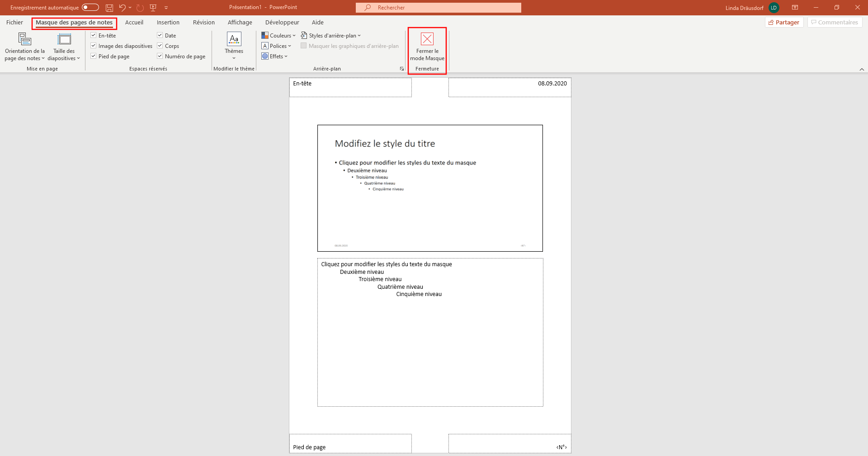This screenshot has width=868, height=456.
Task: Click Quatrième niveau in notes body
Action: (400, 287)
